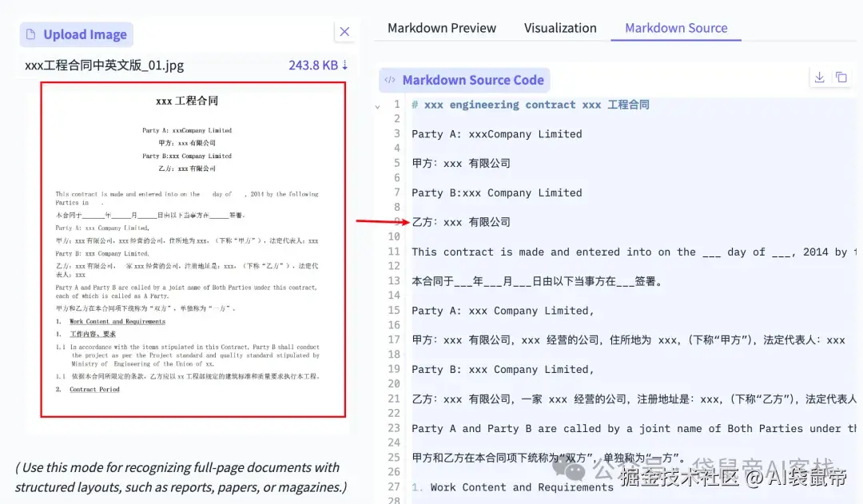Screen dimensions: 863x504
Task: Click line number 9 in the code gutter
Action: [x=397, y=221]
